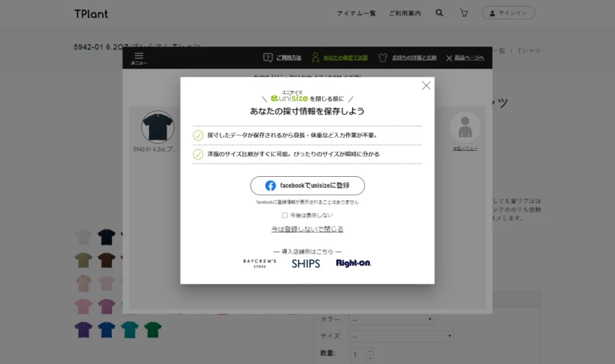Check the 今後は表示しない checkbox
Screen dimensions: 615x364
click(285, 215)
